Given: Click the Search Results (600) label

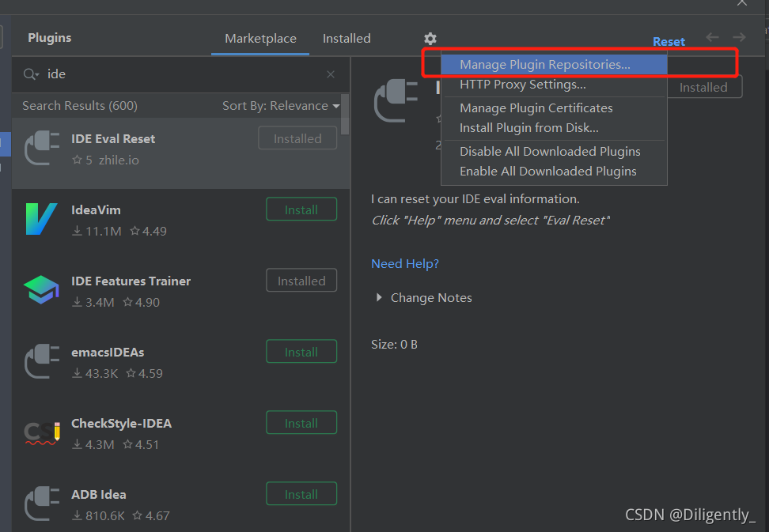Looking at the screenshot, I should (80, 106).
